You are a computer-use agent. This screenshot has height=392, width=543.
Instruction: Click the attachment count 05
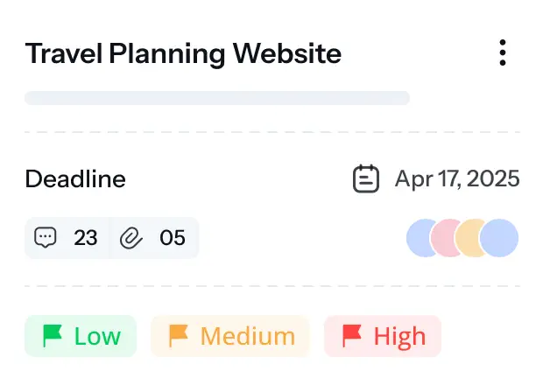click(x=173, y=238)
